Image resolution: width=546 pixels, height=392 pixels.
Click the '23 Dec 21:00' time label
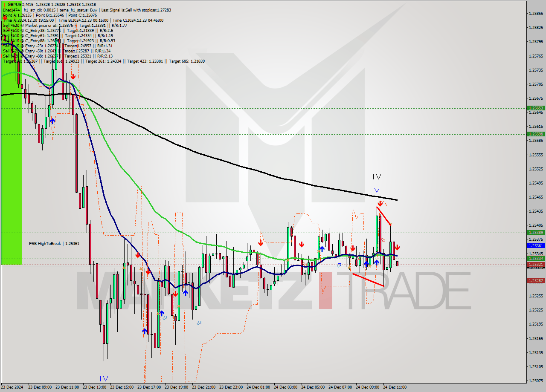(203, 387)
